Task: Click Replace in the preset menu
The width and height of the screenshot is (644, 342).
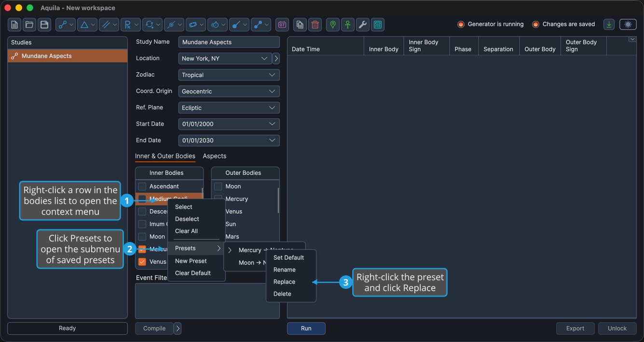Action: coord(291,282)
